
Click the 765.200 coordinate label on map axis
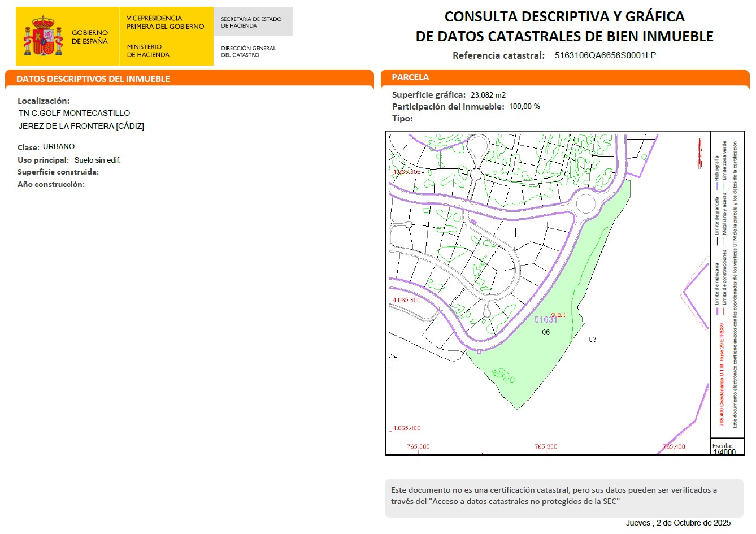(546, 446)
